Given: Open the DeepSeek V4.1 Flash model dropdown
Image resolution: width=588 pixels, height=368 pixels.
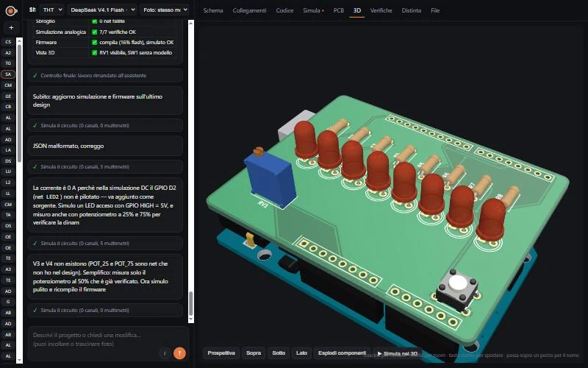Looking at the screenshot, I should click(x=102, y=10).
